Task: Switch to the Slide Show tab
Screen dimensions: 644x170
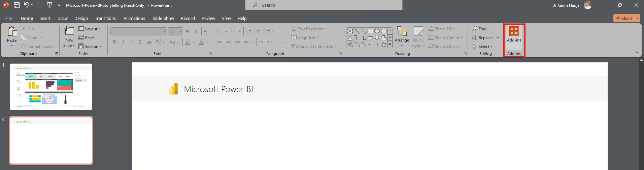Action: 163,18
